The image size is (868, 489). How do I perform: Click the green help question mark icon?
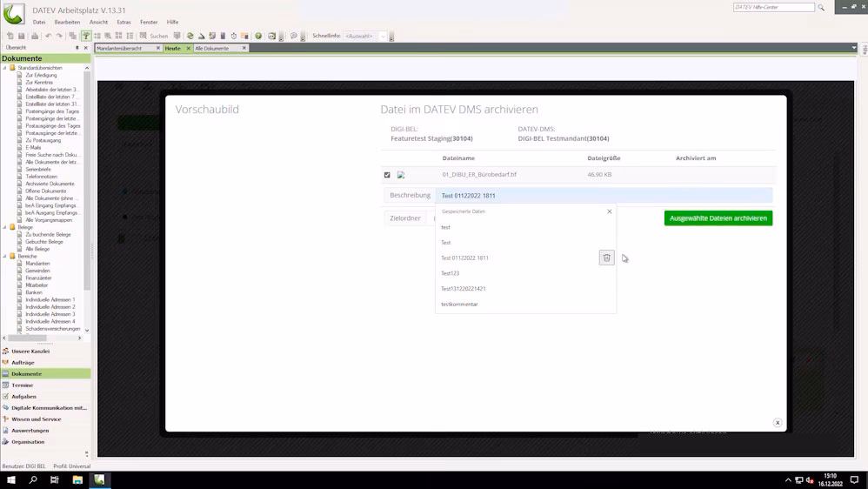coord(258,37)
